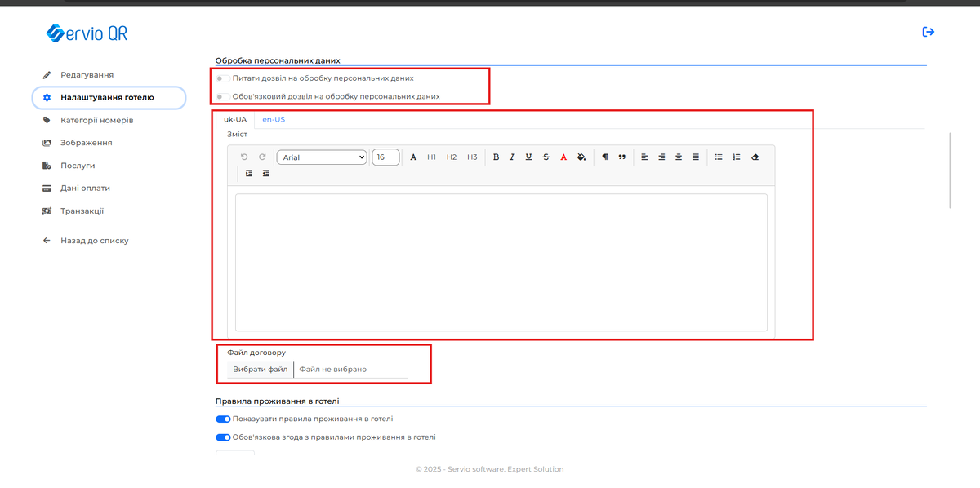Click the undo arrow in the editor
This screenshot has height=488, width=980.
[244, 157]
